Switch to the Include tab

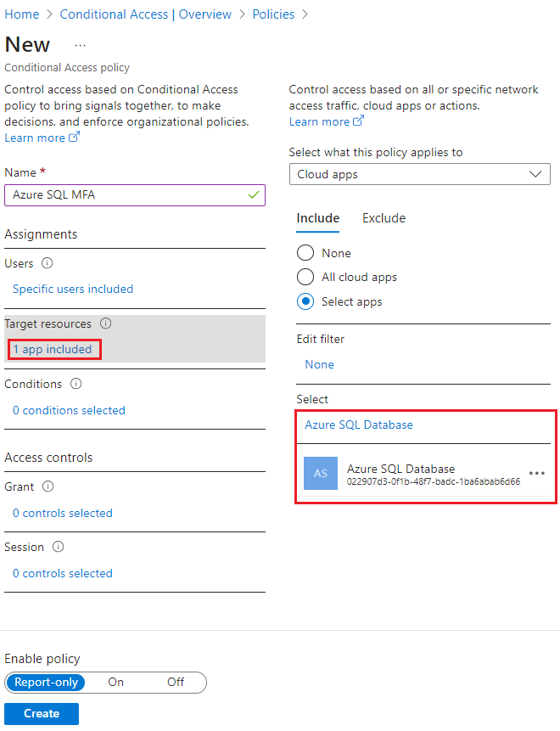[317, 218]
